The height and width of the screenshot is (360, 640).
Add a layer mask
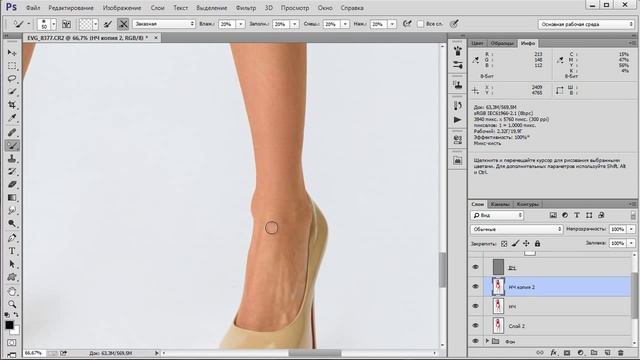coord(567,353)
